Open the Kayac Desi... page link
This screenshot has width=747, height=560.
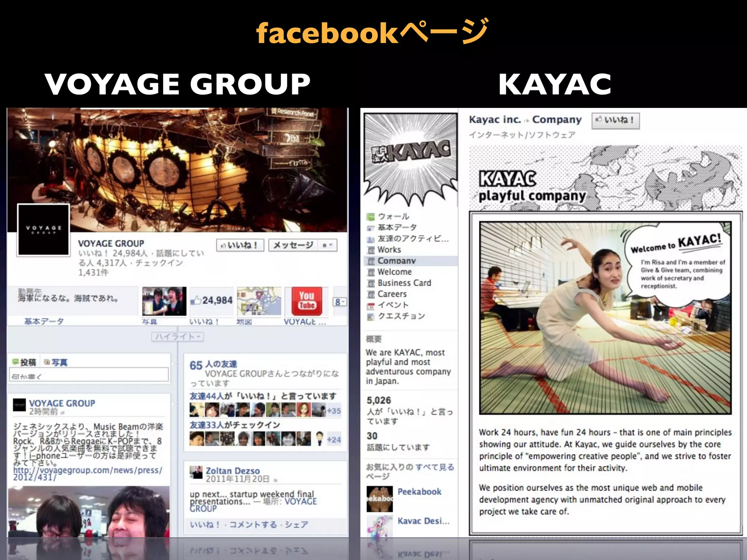point(423,521)
